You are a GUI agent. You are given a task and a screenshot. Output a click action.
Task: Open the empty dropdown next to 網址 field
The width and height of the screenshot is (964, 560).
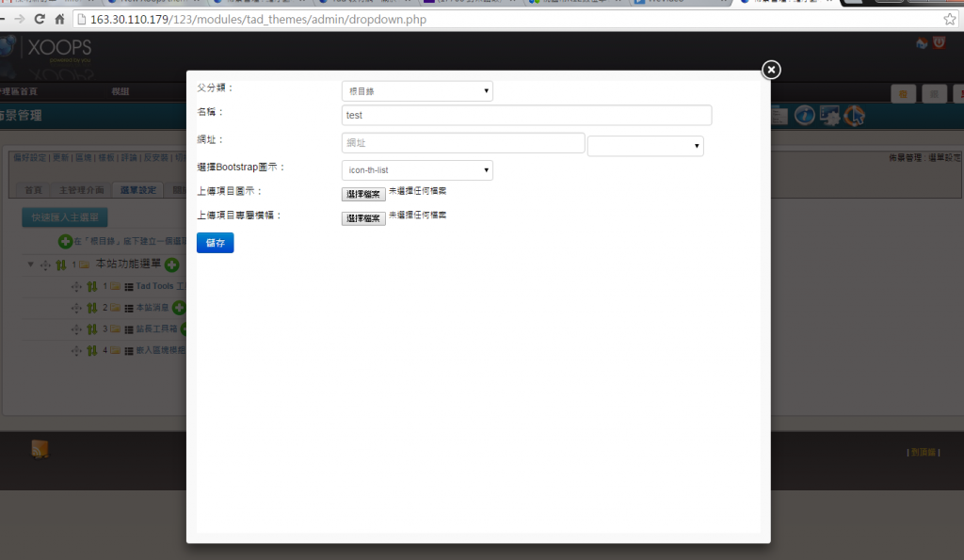tap(646, 146)
